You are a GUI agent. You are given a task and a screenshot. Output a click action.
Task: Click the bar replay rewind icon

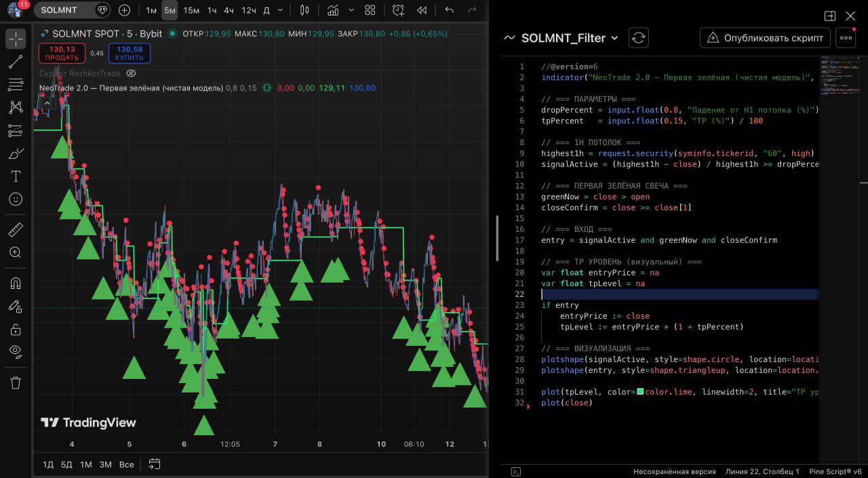422,10
